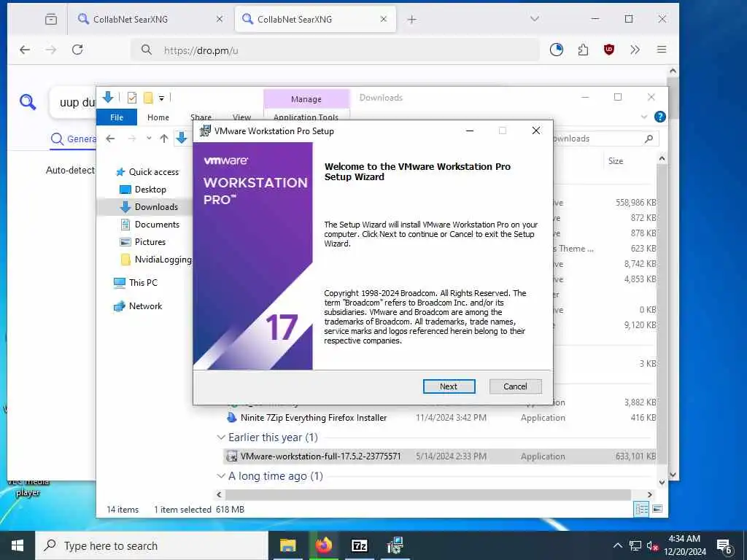Open notification center icon
747x560 pixels.
(724, 546)
